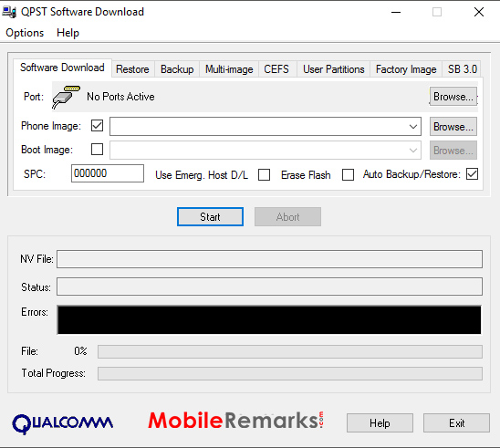Image resolution: width=500 pixels, height=448 pixels.
Task: Switch to the CEFS tab
Action: (x=276, y=69)
